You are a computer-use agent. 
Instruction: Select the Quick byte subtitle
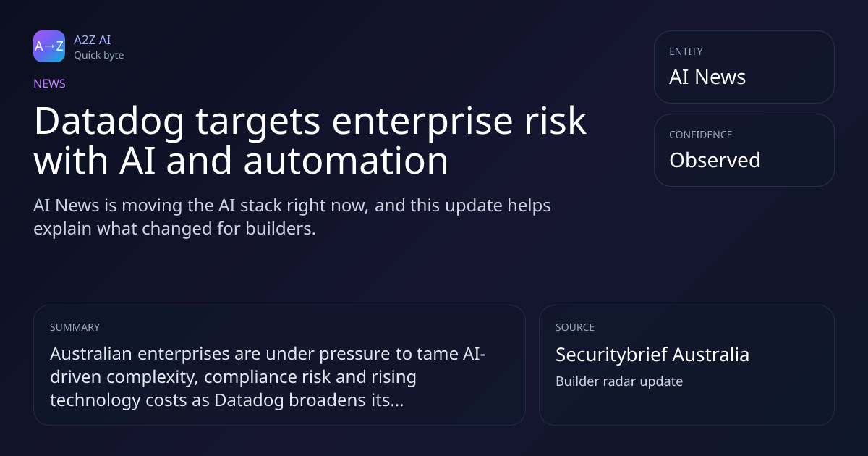tap(98, 55)
